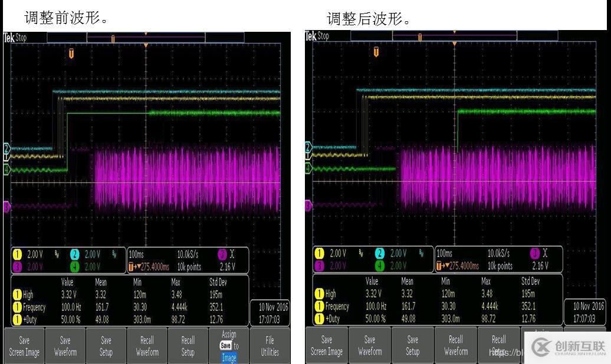Click channel 2 ground marker on 调整后 scope
Viewport: 611px width, 364px height.
(x=308, y=147)
